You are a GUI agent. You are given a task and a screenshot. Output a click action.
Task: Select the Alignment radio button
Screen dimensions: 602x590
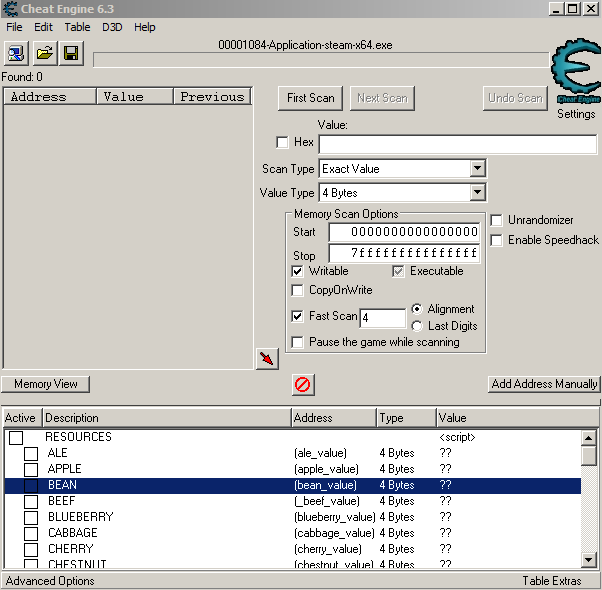coord(417,309)
